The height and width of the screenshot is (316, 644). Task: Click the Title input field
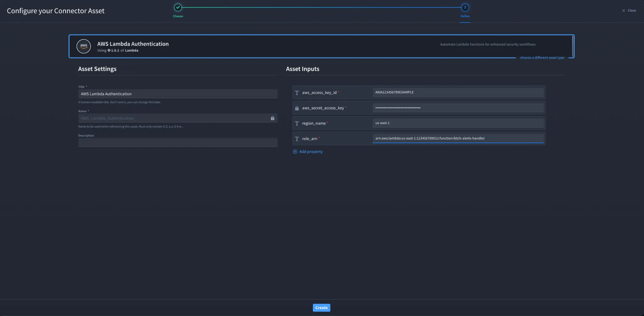pos(178,94)
